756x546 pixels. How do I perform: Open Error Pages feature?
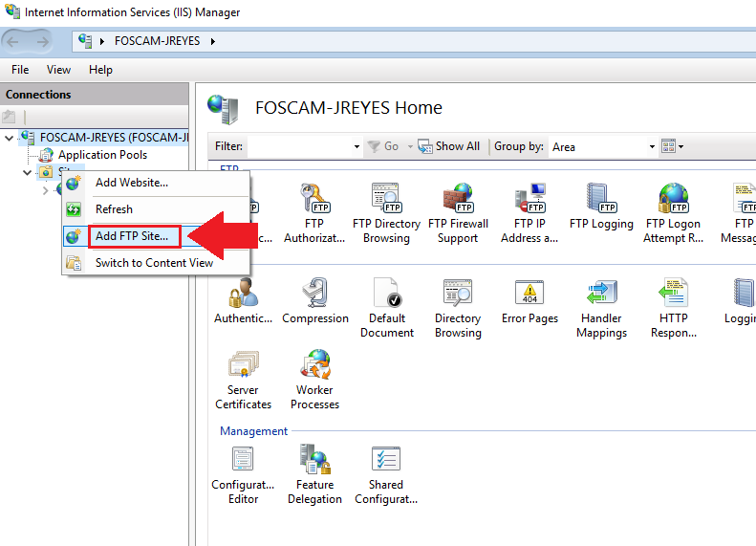click(529, 300)
